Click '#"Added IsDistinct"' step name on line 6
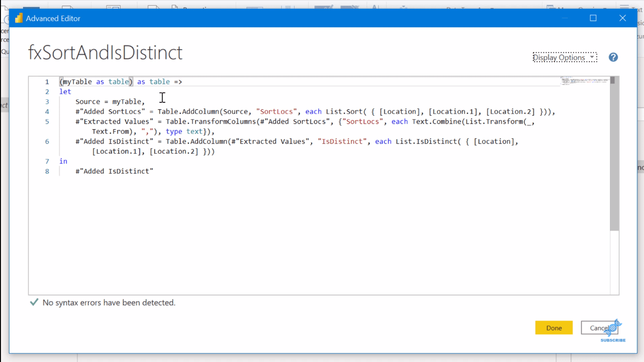The height and width of the screenshot is (362, 644). (114, 141)
